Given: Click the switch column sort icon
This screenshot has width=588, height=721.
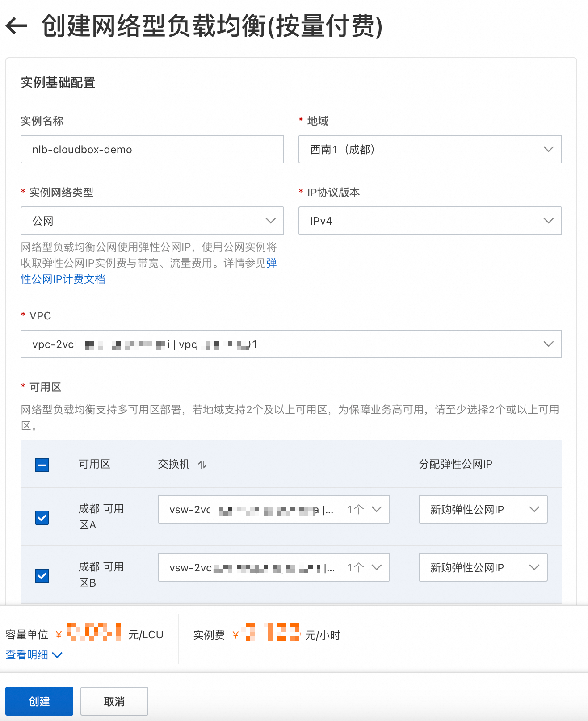Looking at the screenshot, I should tap(202, 465).
